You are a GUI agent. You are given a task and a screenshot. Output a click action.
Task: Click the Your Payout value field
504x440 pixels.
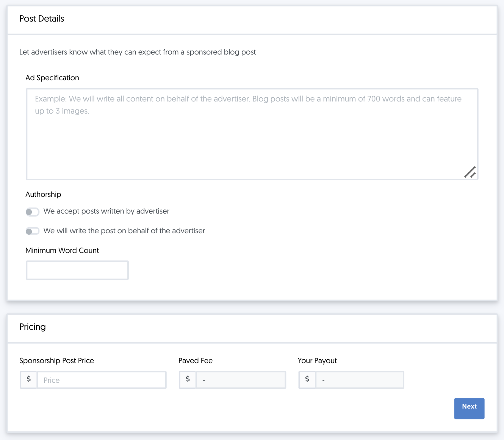(360, 380)
